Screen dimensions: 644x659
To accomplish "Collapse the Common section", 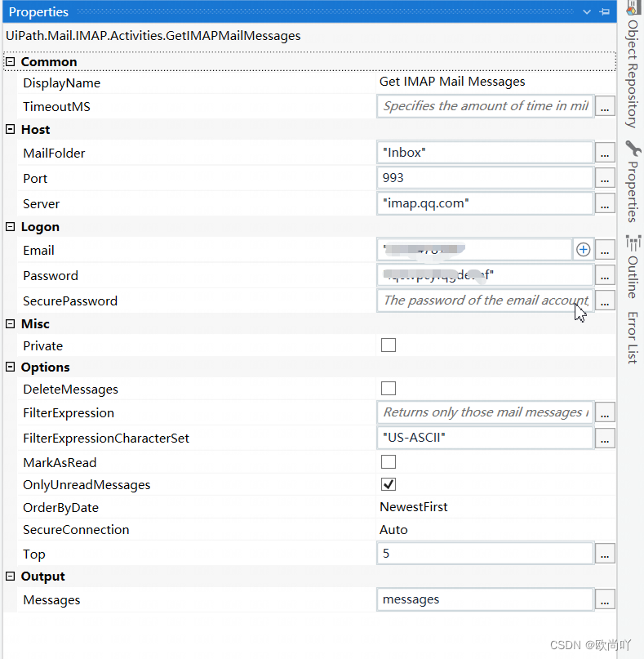I will (8, 61).
